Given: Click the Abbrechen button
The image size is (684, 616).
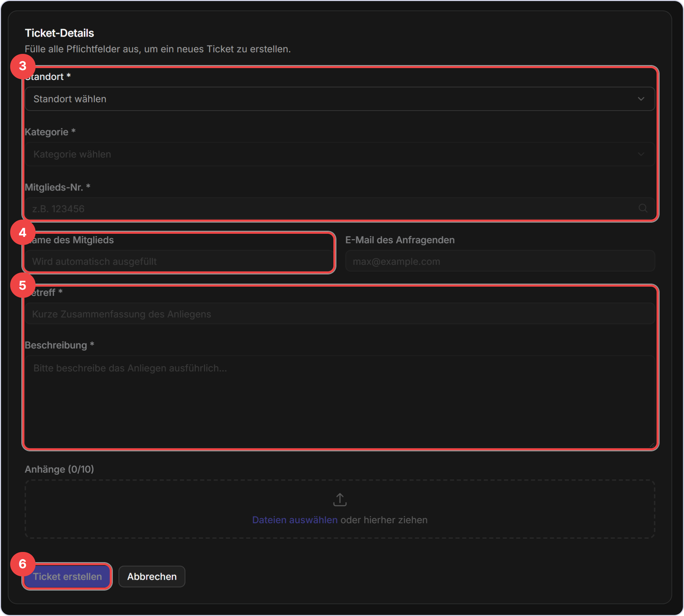Looking at the screenshot, I should pos(152,576).
